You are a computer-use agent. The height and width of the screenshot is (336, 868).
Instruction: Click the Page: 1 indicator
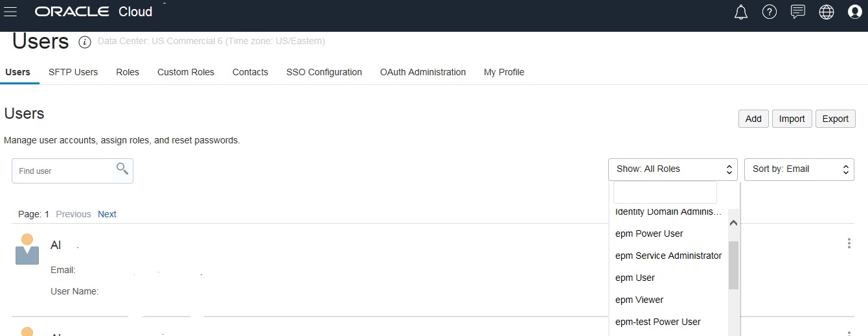tap(34, 214)
